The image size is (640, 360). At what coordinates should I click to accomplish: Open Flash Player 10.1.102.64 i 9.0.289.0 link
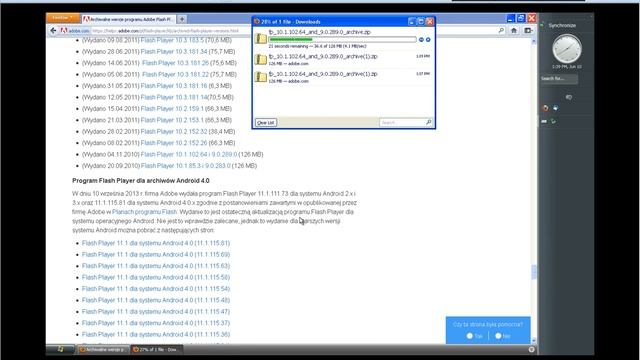click(x=189, y=154)
